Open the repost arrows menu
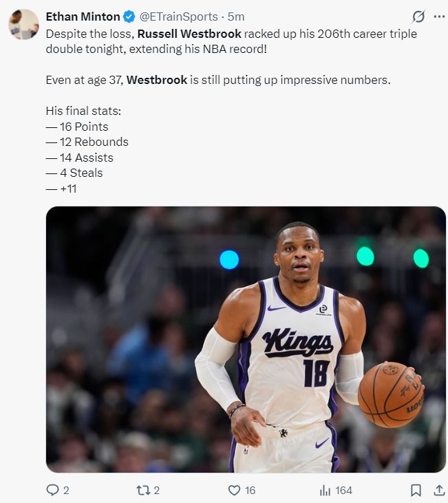 (x=143, y=490)
